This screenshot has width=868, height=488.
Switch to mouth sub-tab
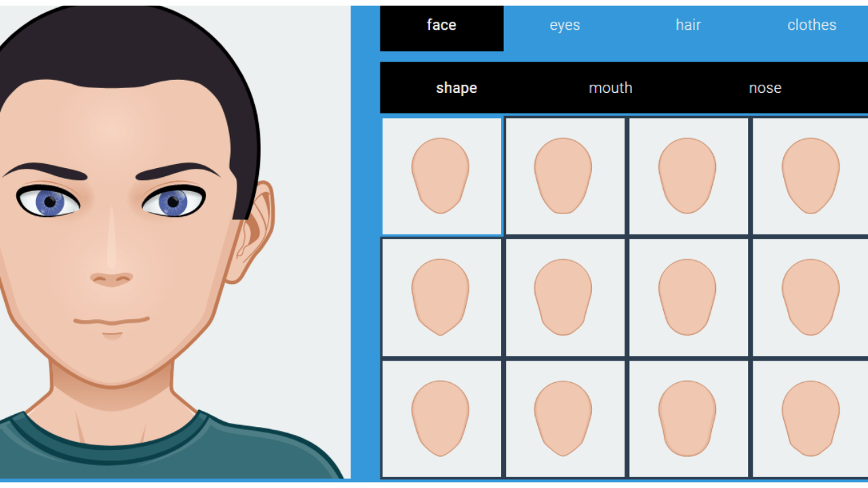point(610,88)
